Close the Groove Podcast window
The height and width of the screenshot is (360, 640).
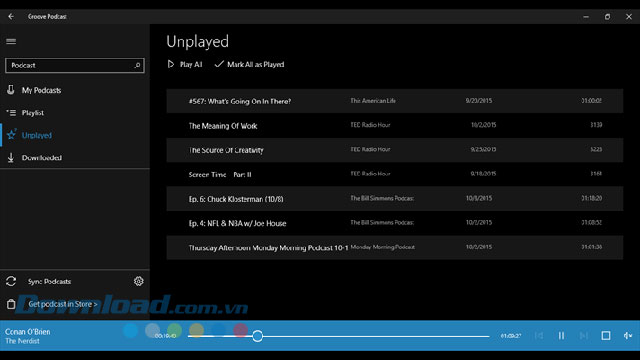[629, 17]
